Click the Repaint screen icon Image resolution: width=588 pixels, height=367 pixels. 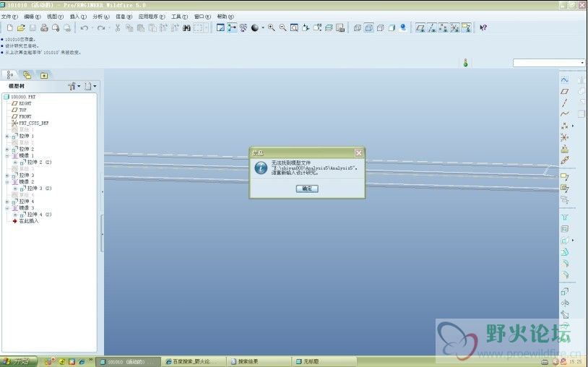(x=220, y=27)
